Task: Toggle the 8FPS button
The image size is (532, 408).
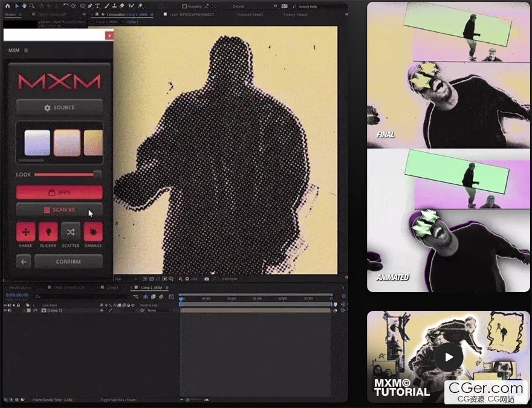Action: (x=59, y=192)
